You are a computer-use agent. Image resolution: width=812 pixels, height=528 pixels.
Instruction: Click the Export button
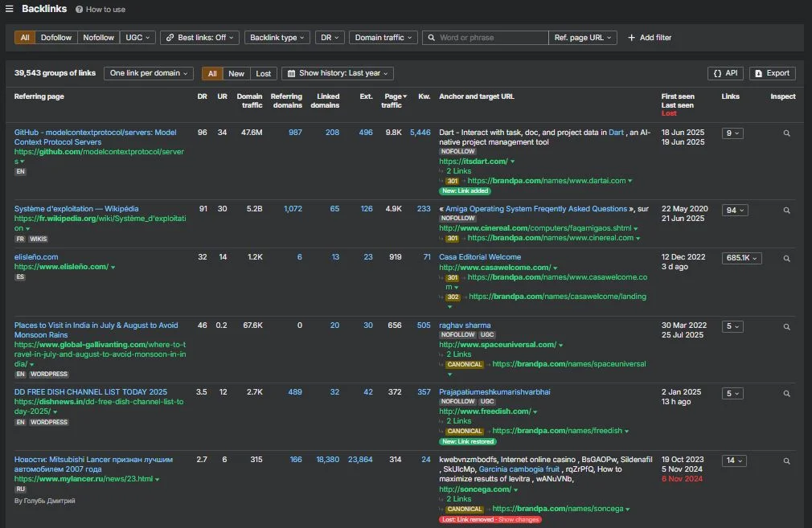coord(773,73)
